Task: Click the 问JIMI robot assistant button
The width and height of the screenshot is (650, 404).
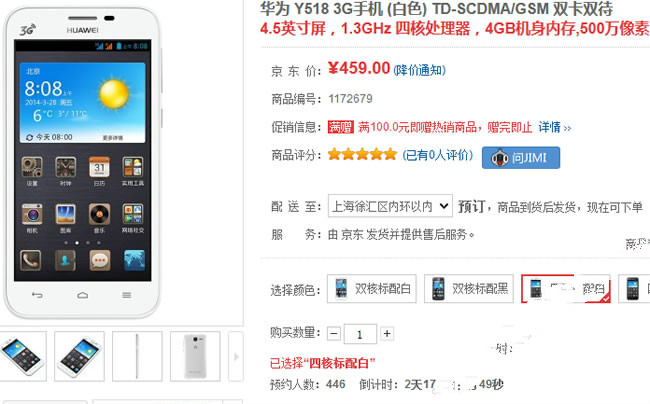Action: [521, 158]
